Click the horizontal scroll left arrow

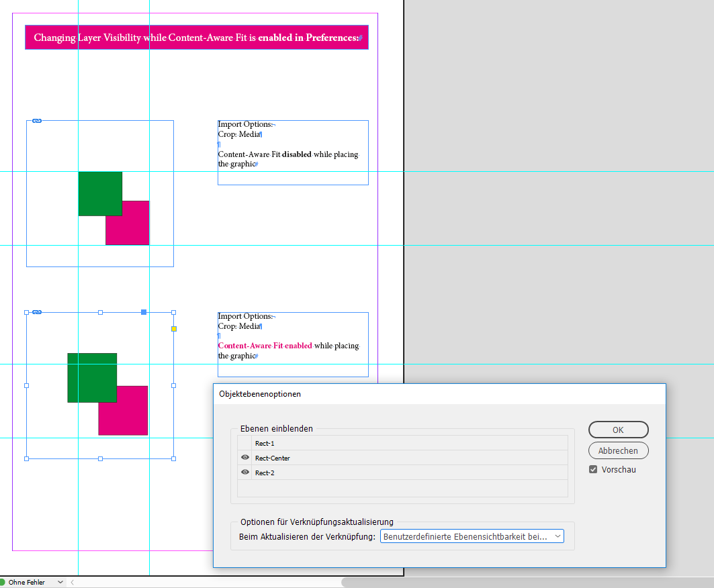tap(73, 582)
